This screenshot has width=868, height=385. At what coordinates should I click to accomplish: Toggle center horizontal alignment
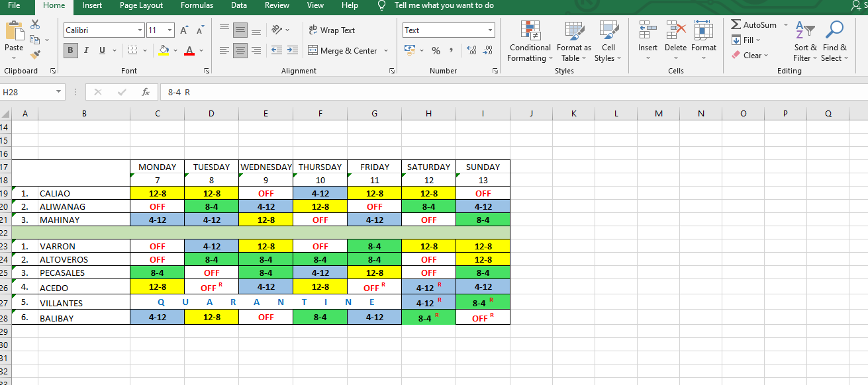[x=240, y=50]
